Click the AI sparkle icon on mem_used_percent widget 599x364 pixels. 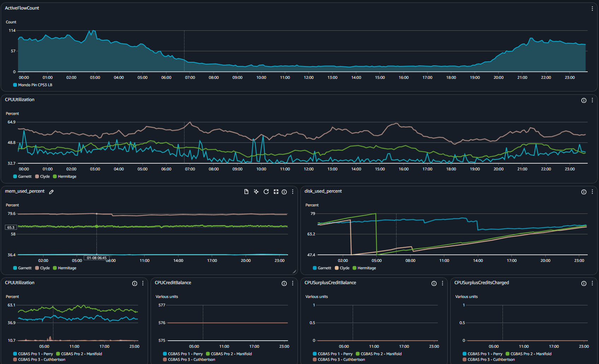pyautogui.click(x=256, y=192)
